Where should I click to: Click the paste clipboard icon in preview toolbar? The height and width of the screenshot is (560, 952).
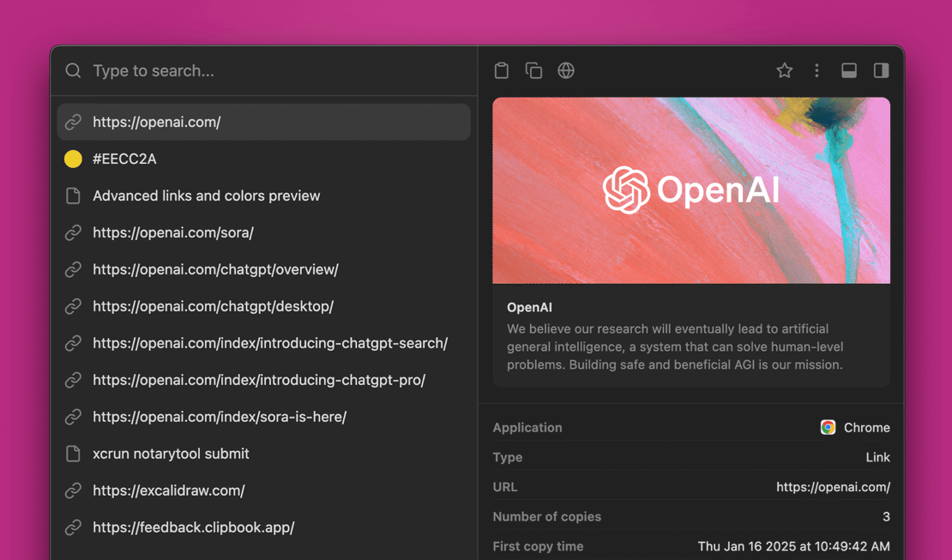[501, 70]
